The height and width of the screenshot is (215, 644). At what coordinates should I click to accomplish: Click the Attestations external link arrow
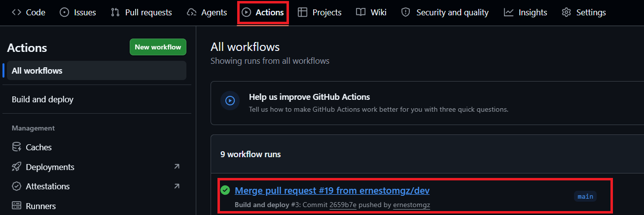pyautogui.click(x=177, y=186)
